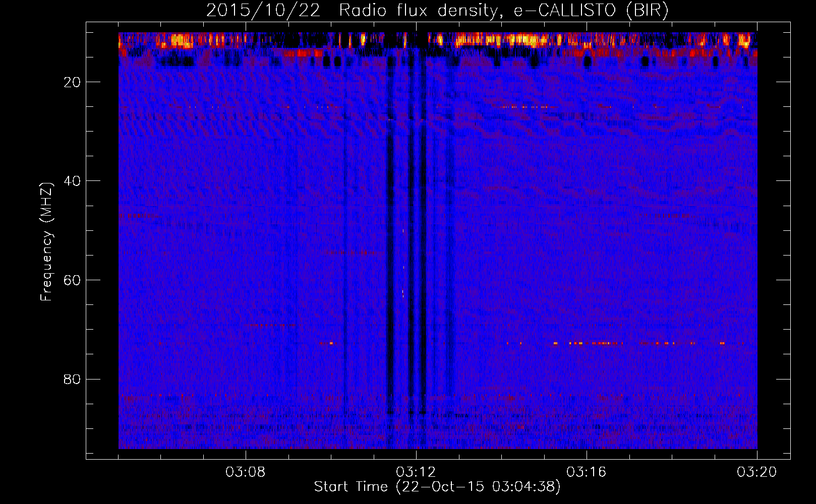Screen dimensions: 816x504
Task: Click the plot title "2015/10/22 Radio flux density, e-CALLISTO (BIR)"
Action: click(x=437, y=11)
